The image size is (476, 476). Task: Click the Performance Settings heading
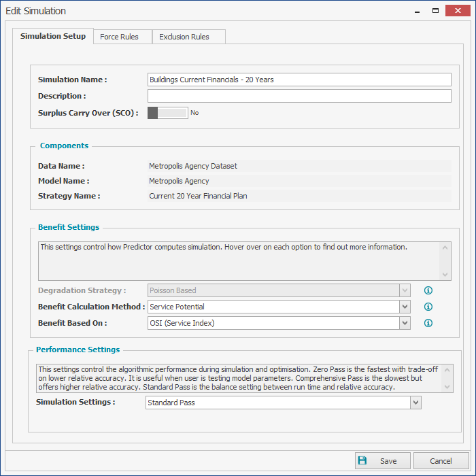click(x=78, y=350)
